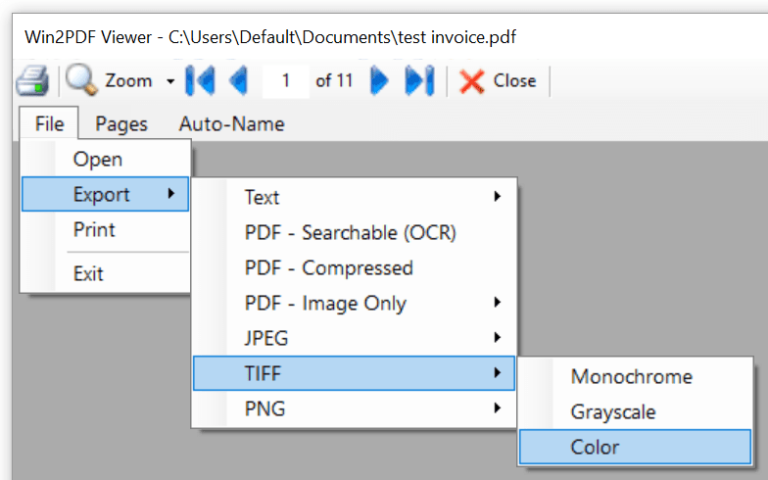Screen dimensions: 768x480
Task: Choose Color TIFF option
Action: [635, 447]
